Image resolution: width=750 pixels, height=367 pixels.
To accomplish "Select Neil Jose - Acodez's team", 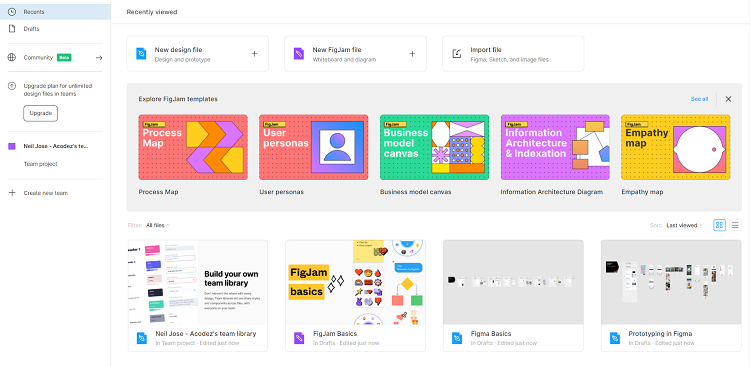I will coord(56,146).
